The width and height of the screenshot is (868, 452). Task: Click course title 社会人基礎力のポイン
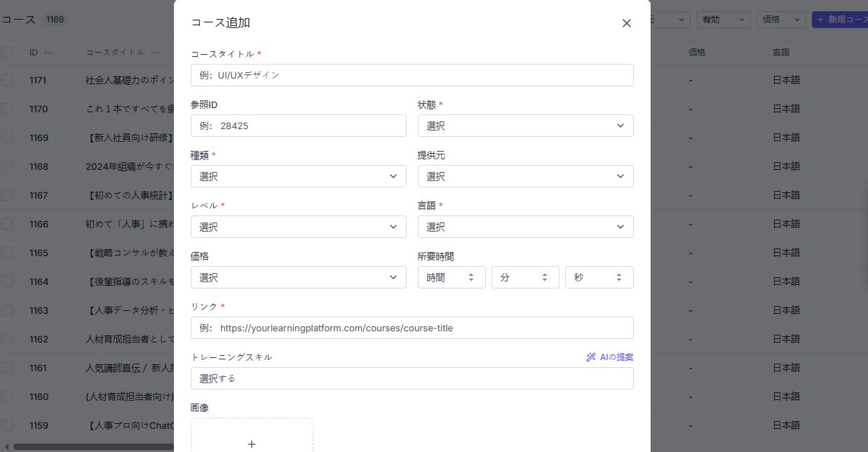pos(130,80)
